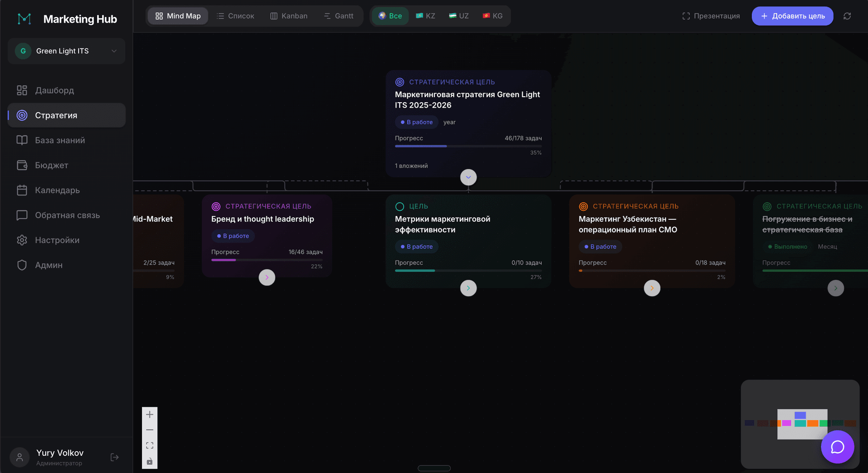Click the zoom out minus control
868x473 pixels.
pyautogui.click(x=150, y=430)
